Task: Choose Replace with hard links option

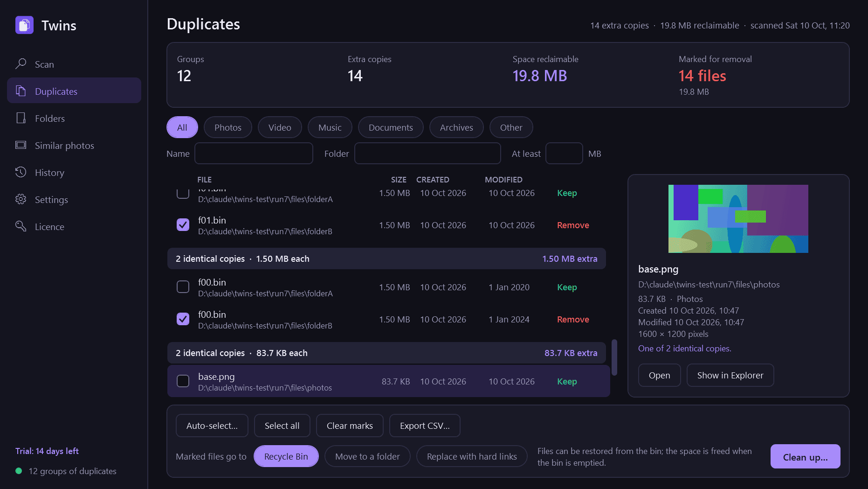Action: (x=472, y=456)
